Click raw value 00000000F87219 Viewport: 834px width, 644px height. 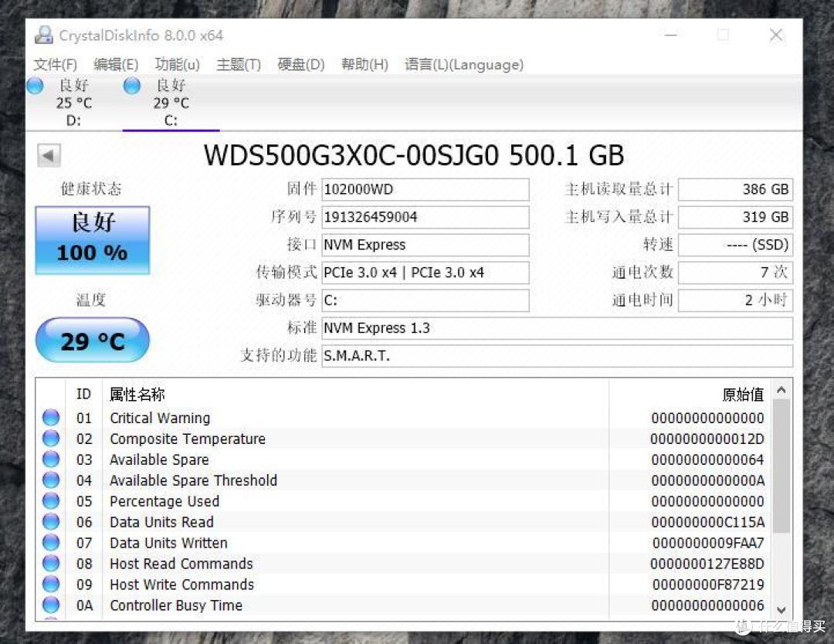pos(708,585)
